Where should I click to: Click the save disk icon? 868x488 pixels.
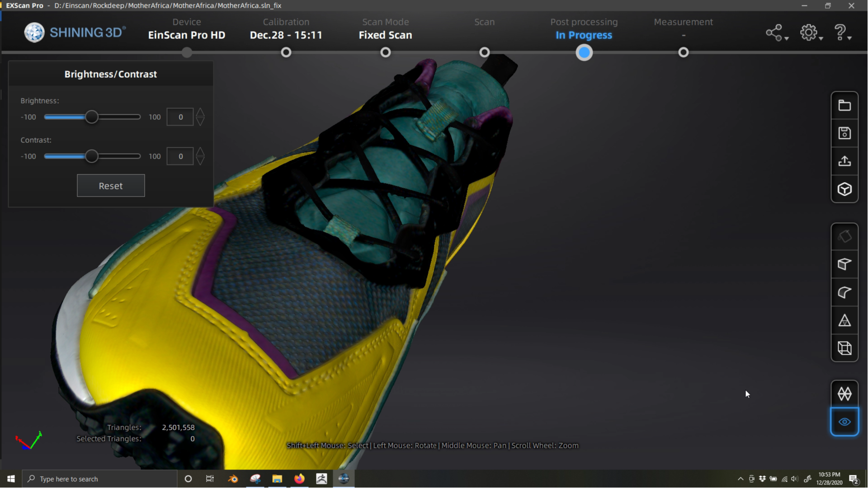pos(844,133)
